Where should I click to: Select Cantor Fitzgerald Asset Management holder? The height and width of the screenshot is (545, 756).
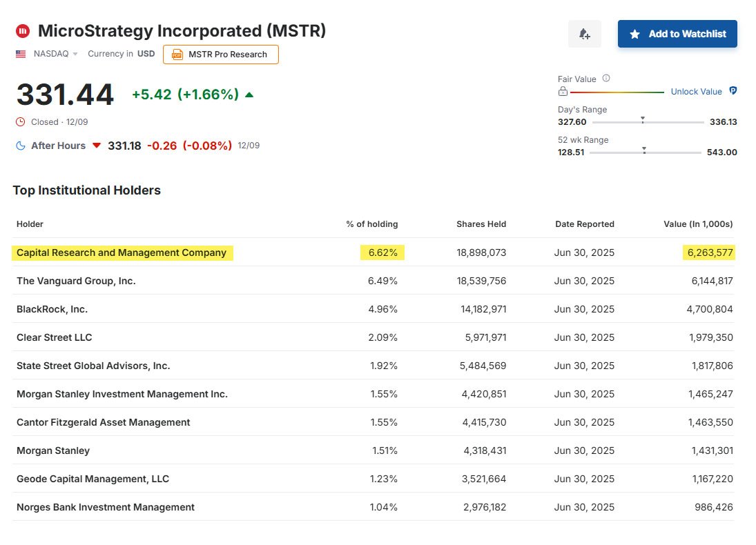point(104,423)
